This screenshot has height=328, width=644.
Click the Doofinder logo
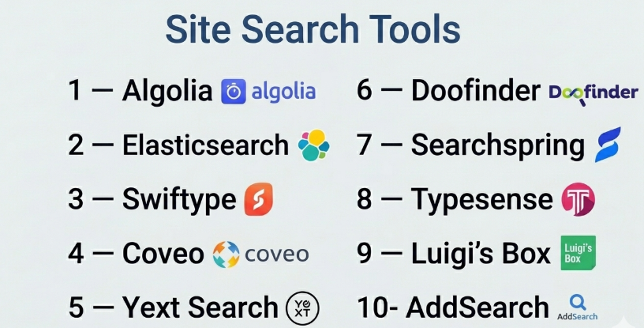[593, 92]
